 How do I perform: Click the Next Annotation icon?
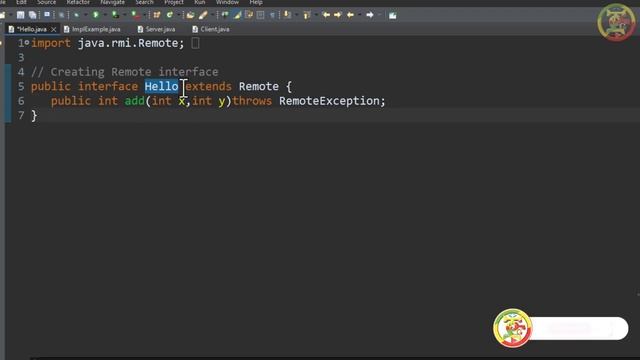click(287, 15)
